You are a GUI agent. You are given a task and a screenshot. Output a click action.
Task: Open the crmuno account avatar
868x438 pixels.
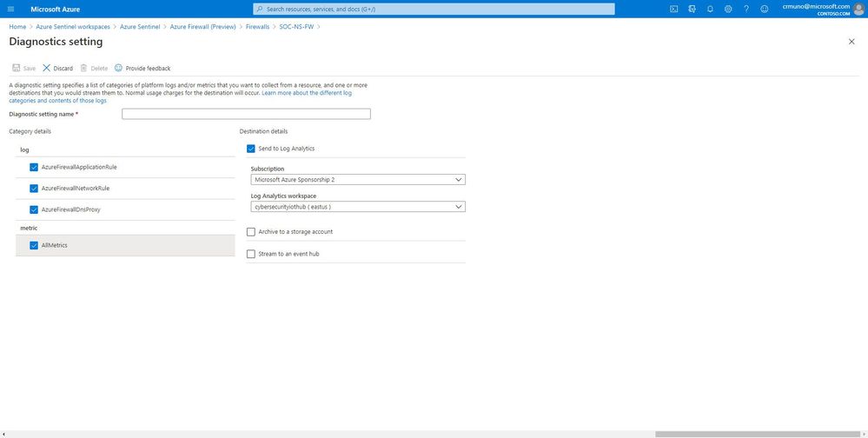(x=858, y=9)
